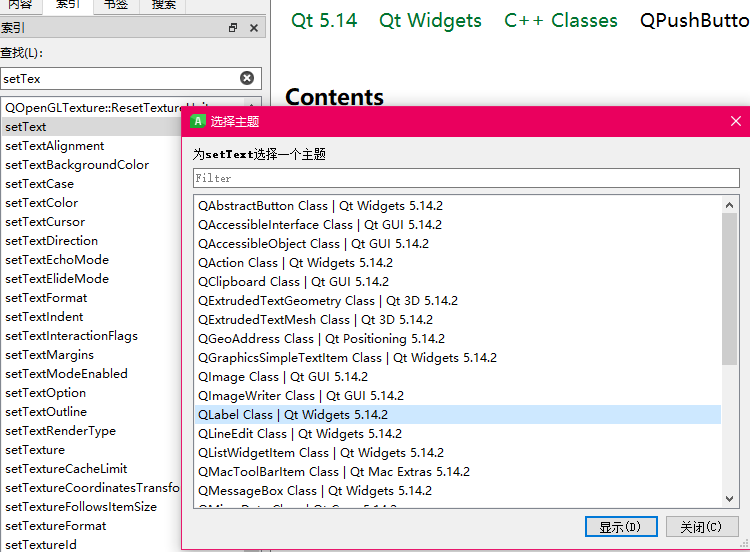Select setTextColor index entry

pos(91,203)
